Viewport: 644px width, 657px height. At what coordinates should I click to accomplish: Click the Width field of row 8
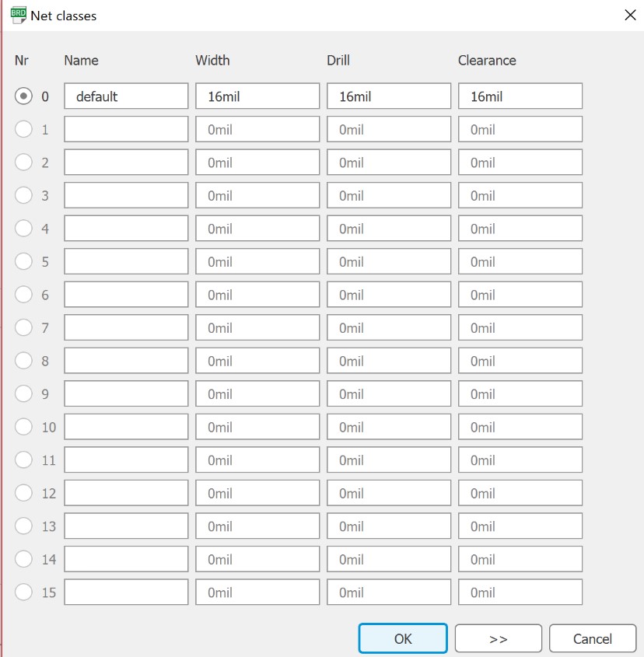257,361
